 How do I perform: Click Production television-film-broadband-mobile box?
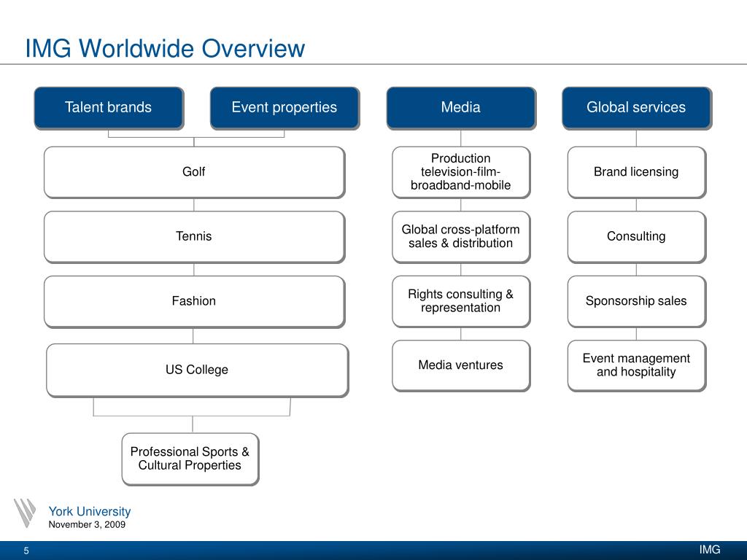[461, 172]
